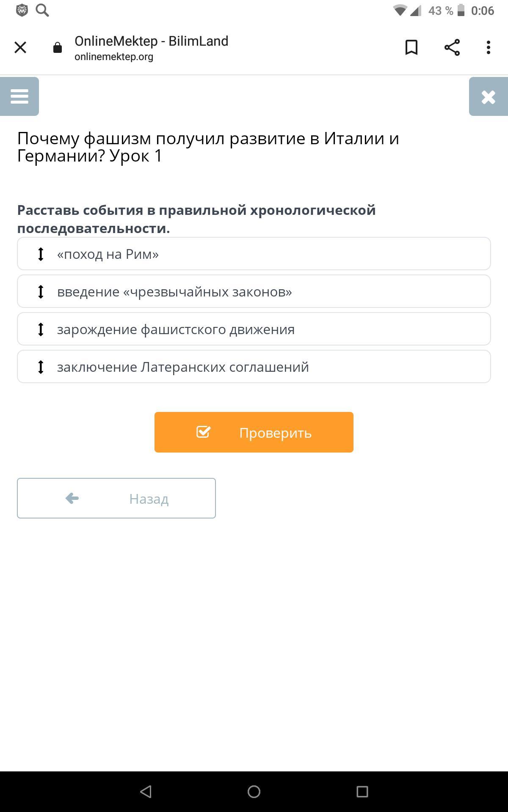Close the lesson with the gray X button

pos(489,96)
